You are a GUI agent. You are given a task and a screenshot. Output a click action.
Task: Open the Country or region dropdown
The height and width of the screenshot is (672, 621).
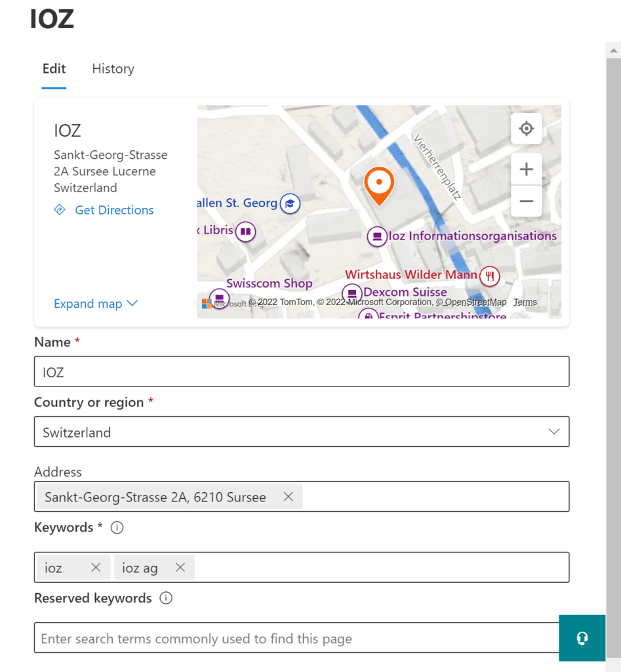[x=302, y=432]
